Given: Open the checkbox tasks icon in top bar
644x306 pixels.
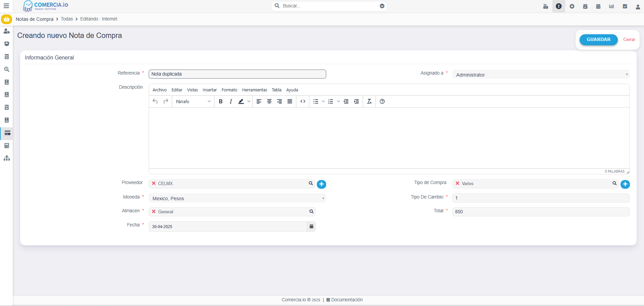Looking at the screenshot, I should click(x=625, y=6).
